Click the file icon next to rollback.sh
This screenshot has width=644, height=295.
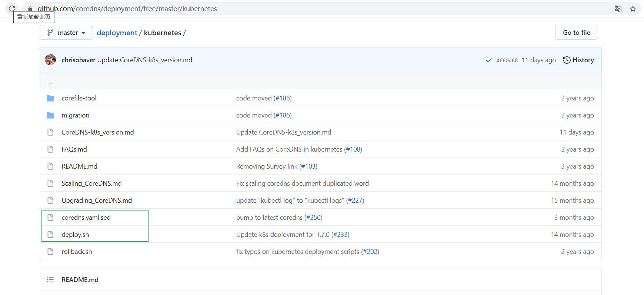[50, 252]
